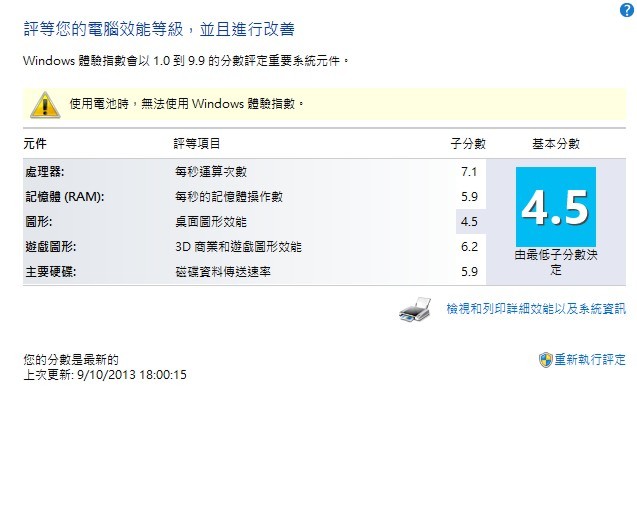Select the 遊戲圖形: row label
Image resolution: width=637 pixels, height=521 pixels.
51,247
